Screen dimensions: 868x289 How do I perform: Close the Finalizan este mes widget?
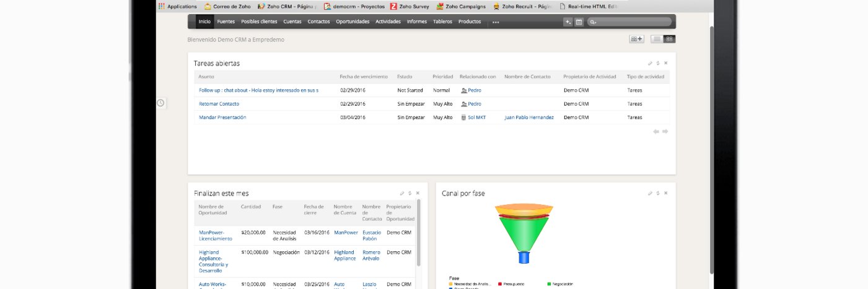418,193
